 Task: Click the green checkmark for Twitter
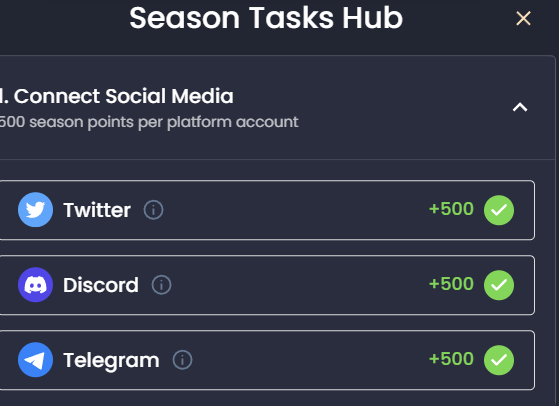499,210
